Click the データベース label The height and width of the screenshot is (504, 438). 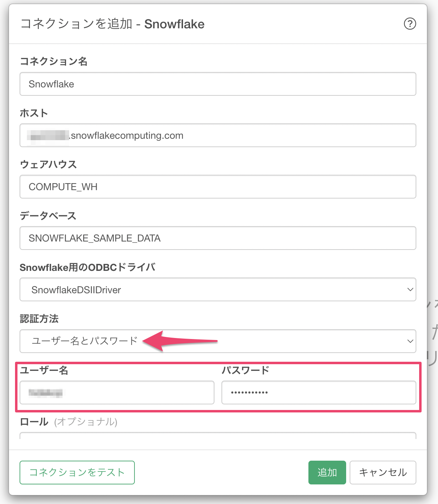pos(48,216)
